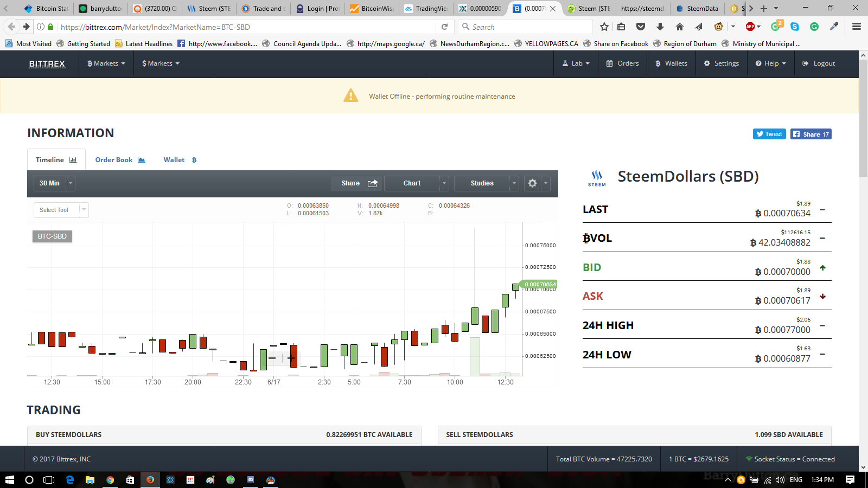Image resolution: width=868 pixels, height=488 pixels.
Task: Zoom in the chart with plus button
Action: pyautogui.click(x=291, y=358)
